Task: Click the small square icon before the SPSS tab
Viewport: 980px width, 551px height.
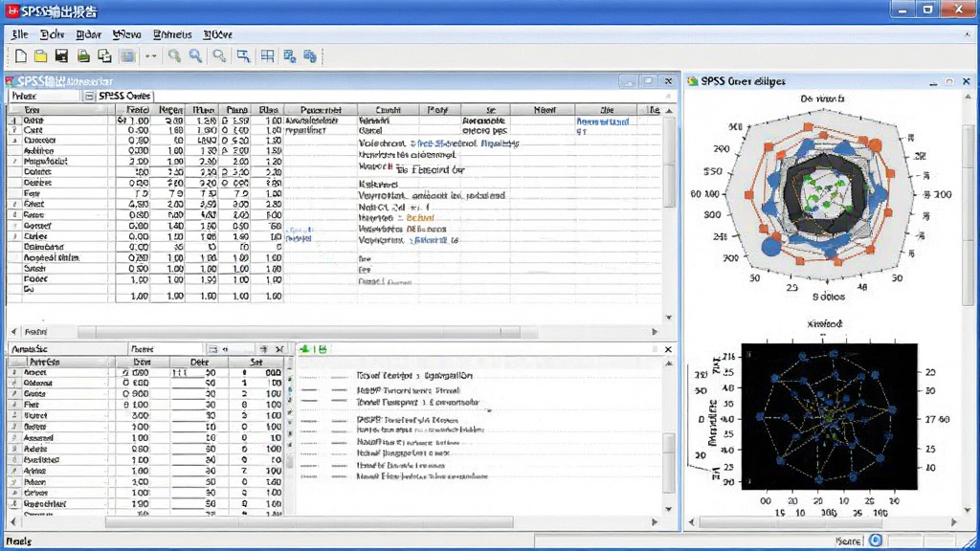Action: 89,97
